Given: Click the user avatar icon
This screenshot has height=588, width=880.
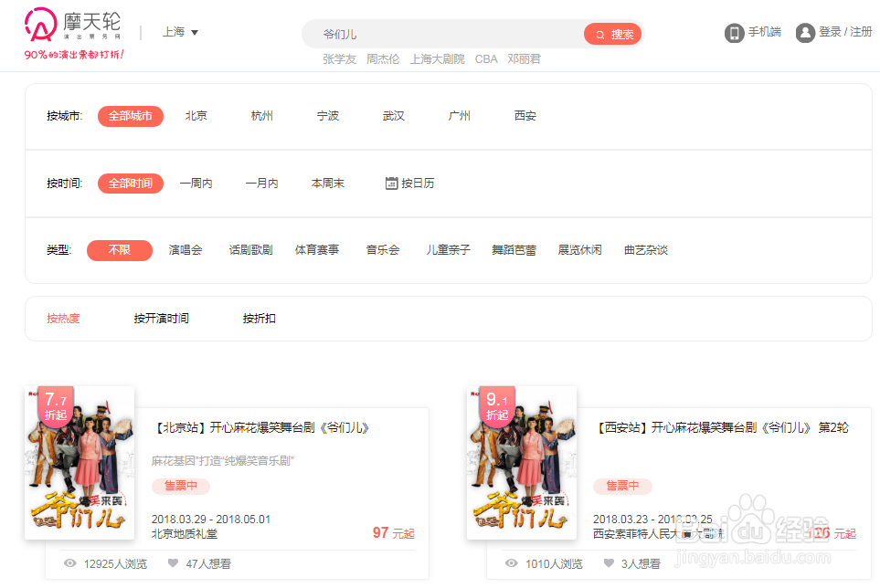Looking at the screenshot, I should coord(805,33).
